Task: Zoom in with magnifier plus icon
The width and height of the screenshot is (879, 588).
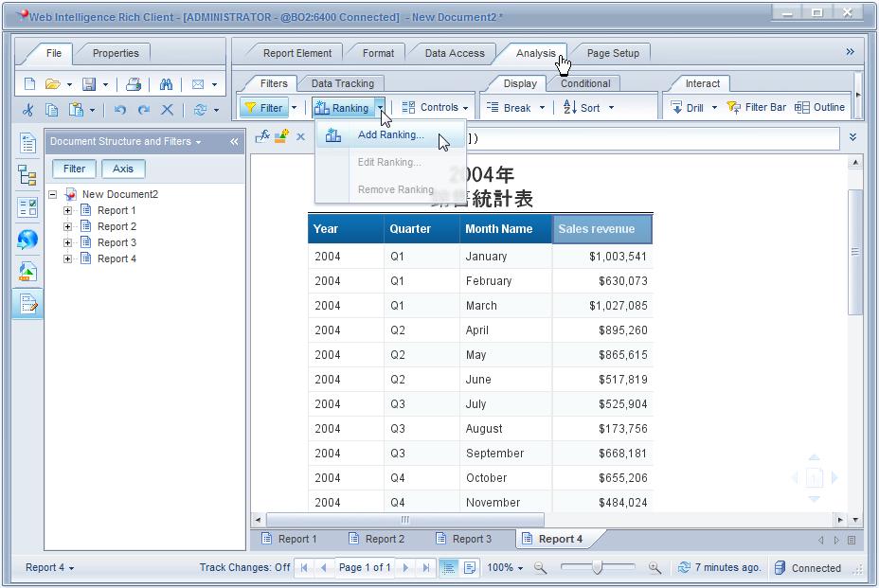Action: click(655, 568)
